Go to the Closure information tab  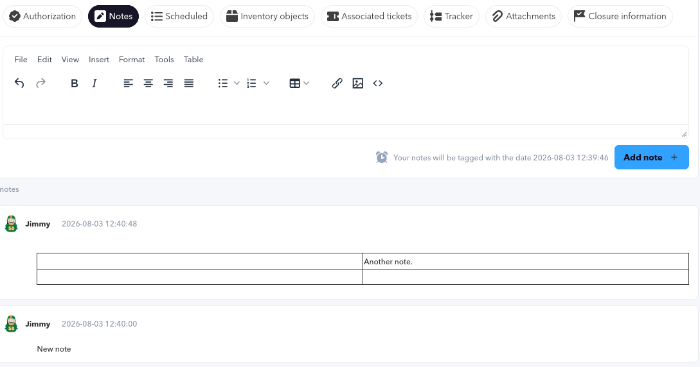pyautogui.click(x=620, y=16)
